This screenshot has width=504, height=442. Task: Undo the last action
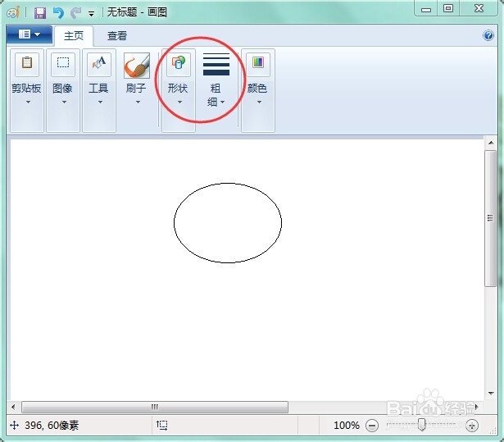coord(58,13)
